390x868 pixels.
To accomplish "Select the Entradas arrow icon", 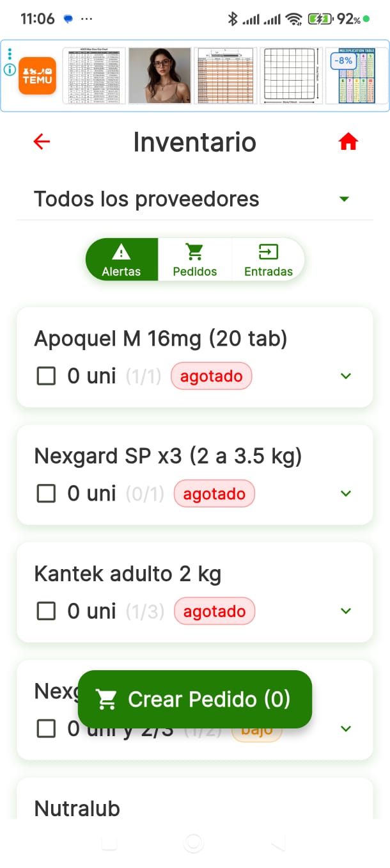I will point(268,251).
